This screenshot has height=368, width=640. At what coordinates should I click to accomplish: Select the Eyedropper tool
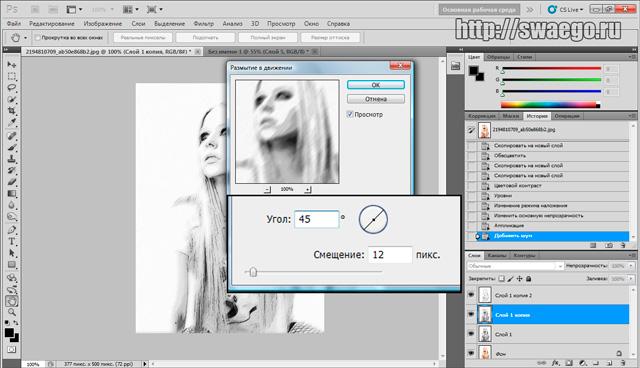(x=11, y=122)
